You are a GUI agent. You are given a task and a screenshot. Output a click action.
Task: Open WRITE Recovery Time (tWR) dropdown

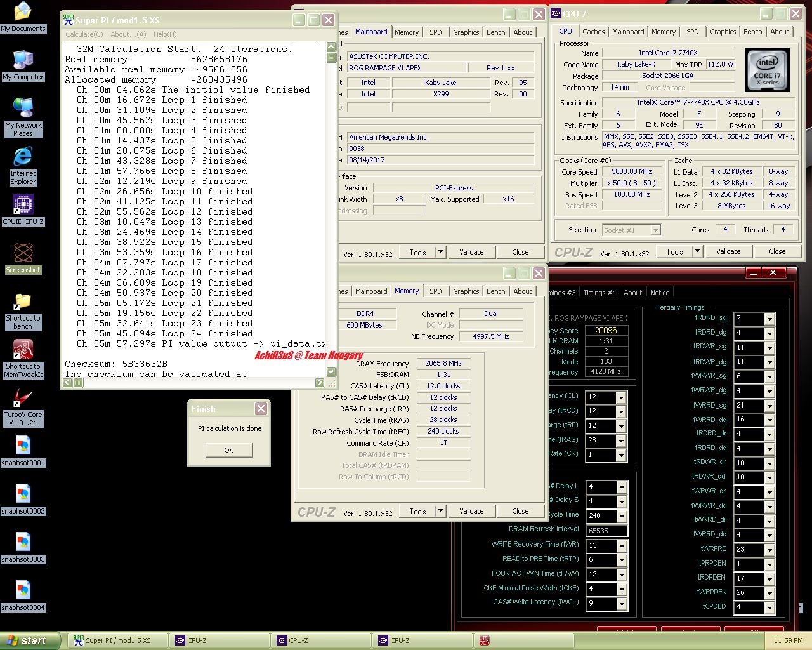(621, 546)
